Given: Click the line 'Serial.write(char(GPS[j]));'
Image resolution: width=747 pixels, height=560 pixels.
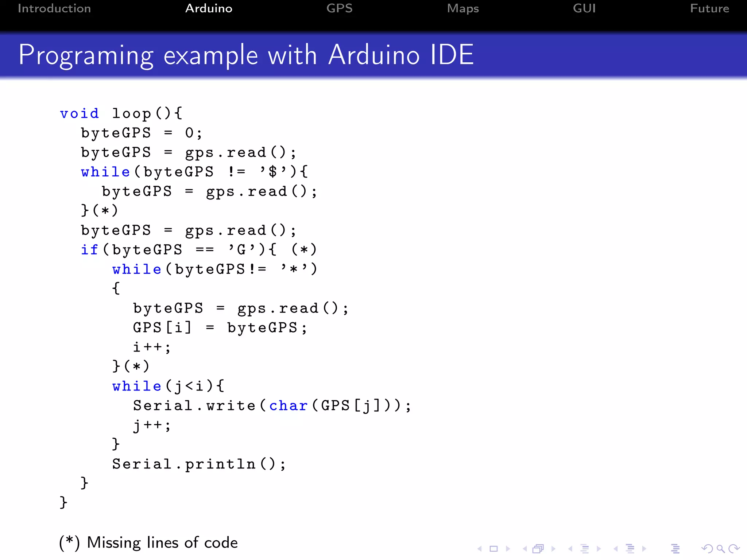Looking at the screenshot, I should [x=272, y=405].
